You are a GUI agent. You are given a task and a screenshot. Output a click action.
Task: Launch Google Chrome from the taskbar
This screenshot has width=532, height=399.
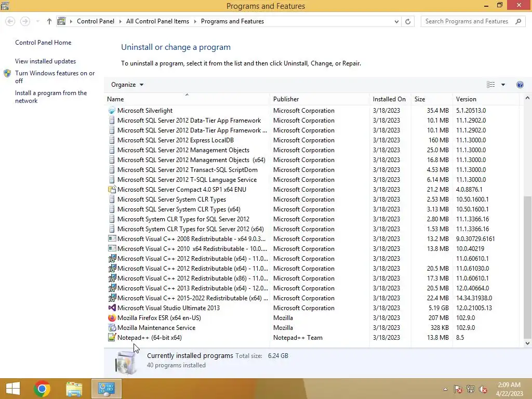42,389
